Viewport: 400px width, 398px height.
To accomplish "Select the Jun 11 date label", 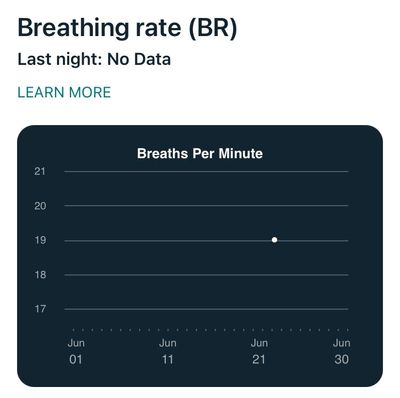I will (168, 351).
